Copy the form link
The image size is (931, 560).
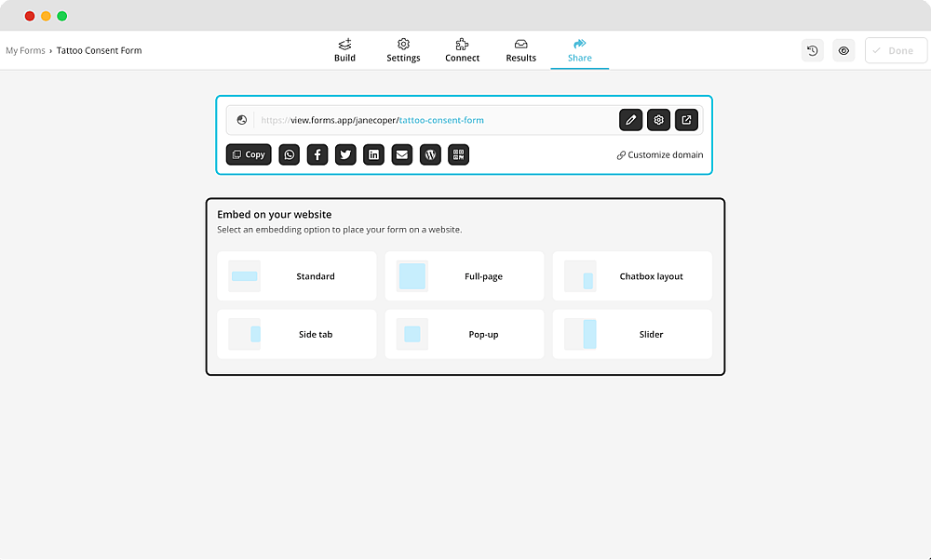tap(249, 154)
